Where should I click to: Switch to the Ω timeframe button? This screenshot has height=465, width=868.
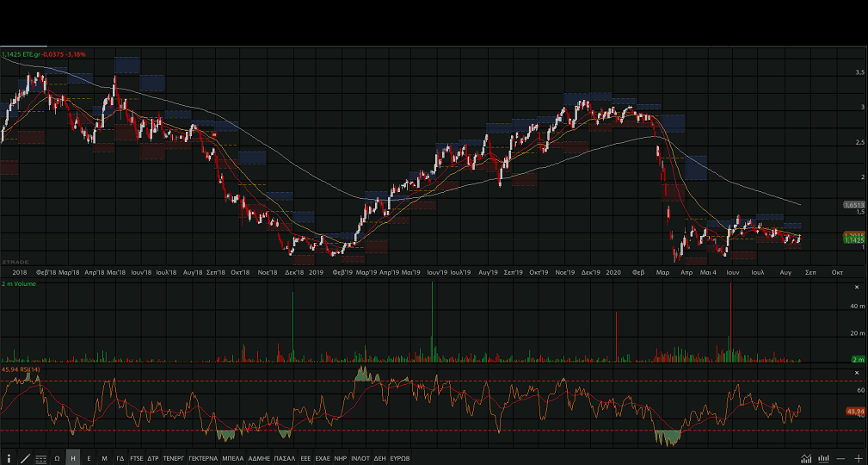[57, 458]
